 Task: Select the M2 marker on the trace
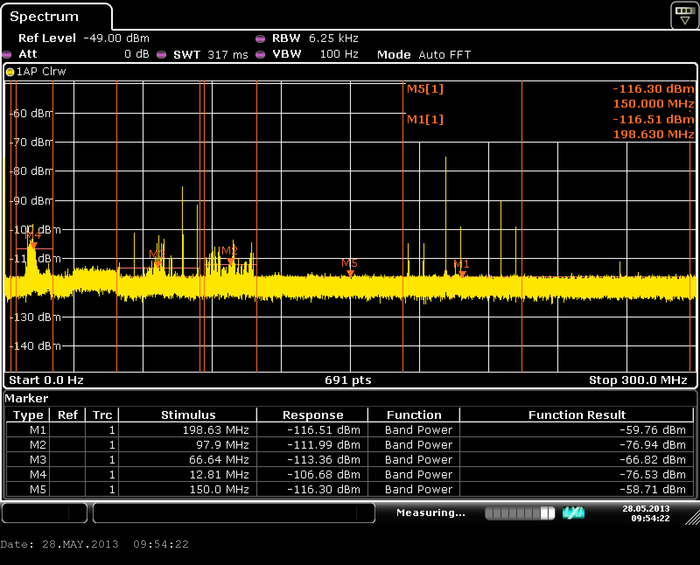(x=231, y=261)
